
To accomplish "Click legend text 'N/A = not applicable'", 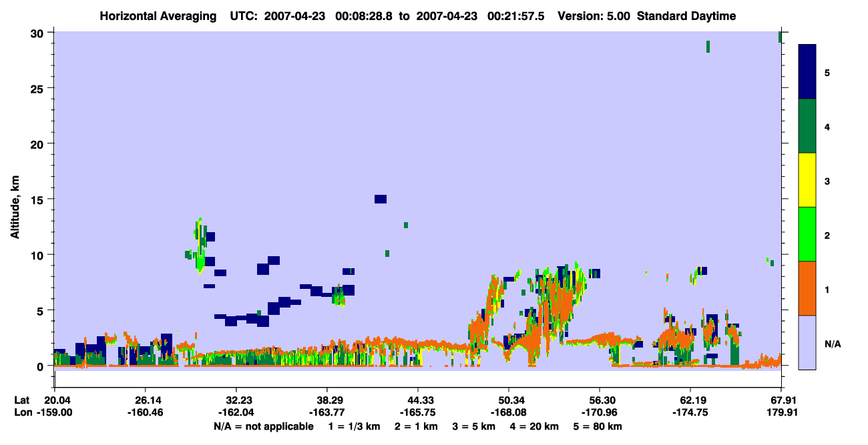I will coord(264,426).
